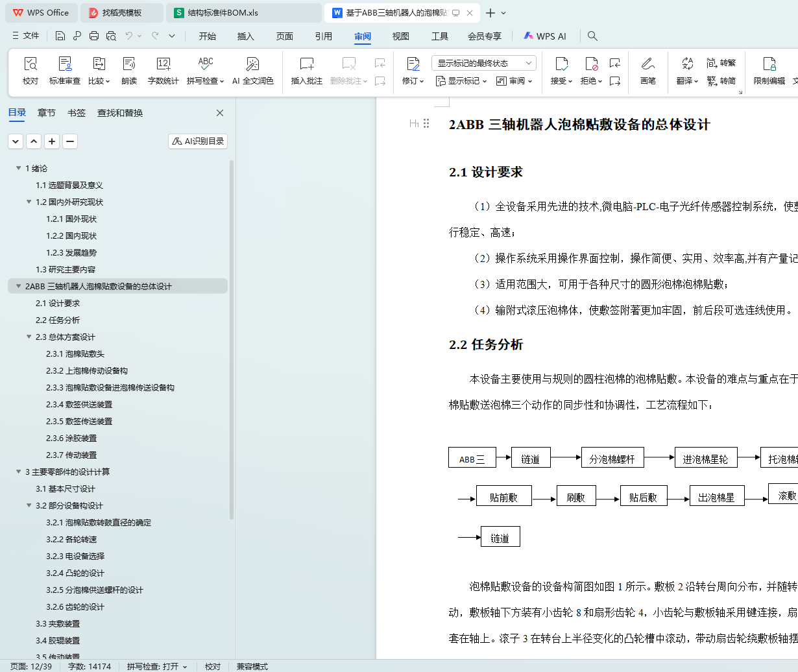Click 拼写检查: 打开 in status bar
798x672 pixels.
pos(157,666)
